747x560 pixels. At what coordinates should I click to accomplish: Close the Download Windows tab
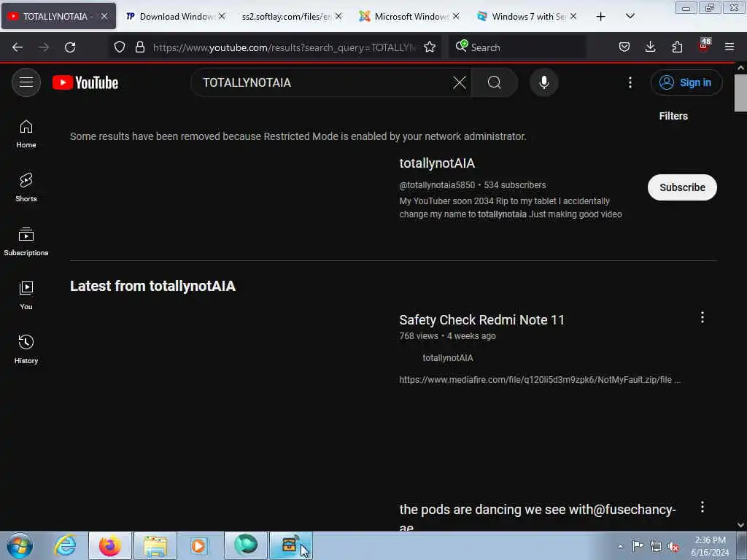pyautogui.click(x=222, y=16)
